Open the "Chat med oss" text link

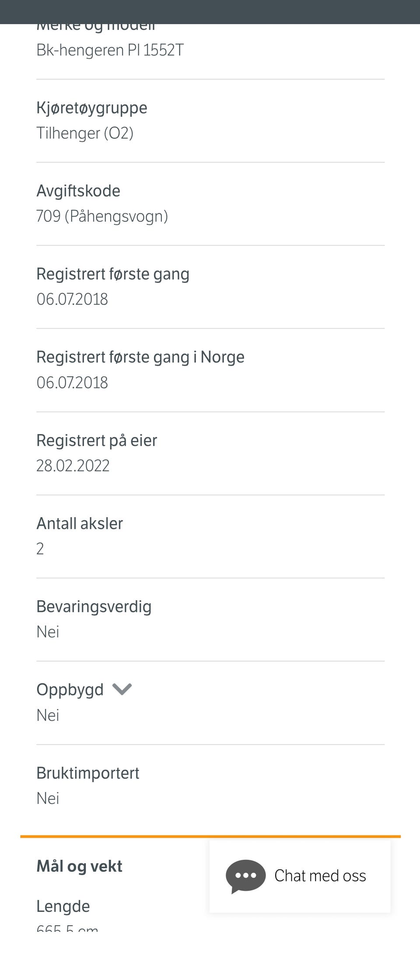click(x=320, y=876)
